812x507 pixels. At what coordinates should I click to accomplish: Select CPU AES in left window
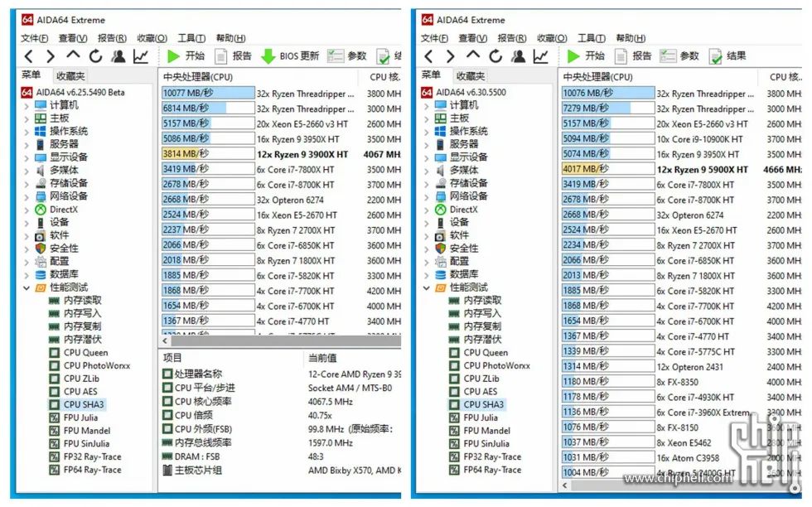(80, 392)
